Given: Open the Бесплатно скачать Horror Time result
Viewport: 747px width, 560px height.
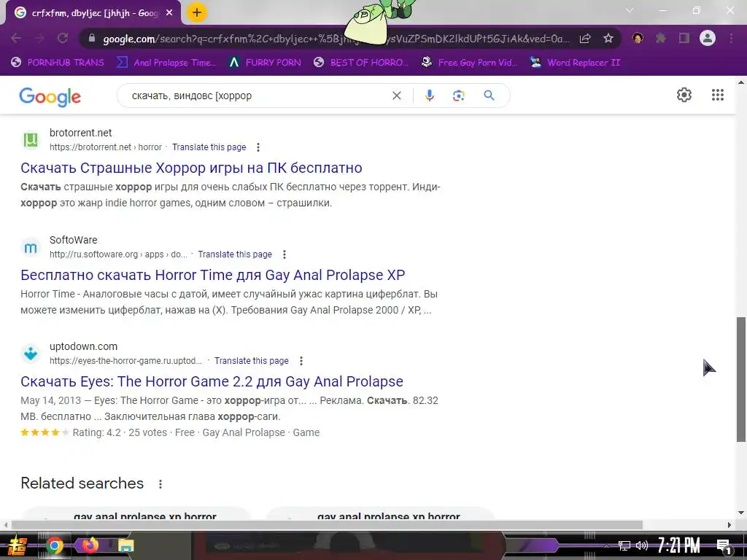Looking at the screenshot, I should 212,275.
